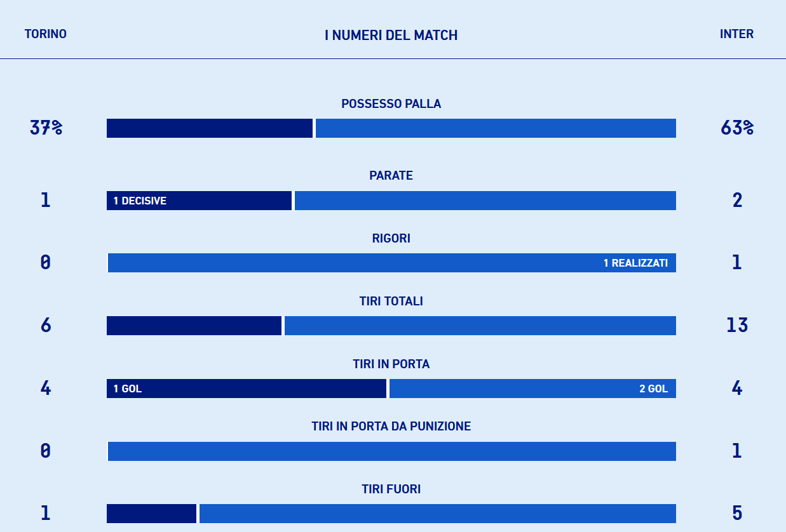Image resolution: width=786 pixels, height=532 pixels.
Task: Select the I NUMERI DEL MATCH title
Action: 391,36
